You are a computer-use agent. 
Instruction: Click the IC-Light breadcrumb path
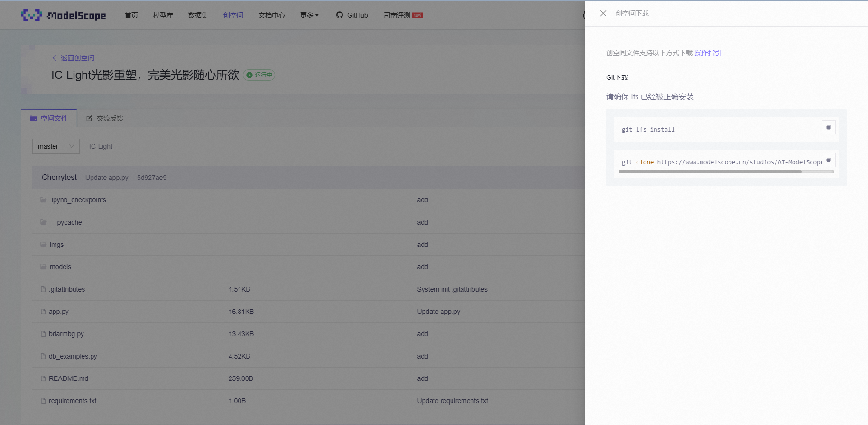pyautogui.click(x=101, y=146)
